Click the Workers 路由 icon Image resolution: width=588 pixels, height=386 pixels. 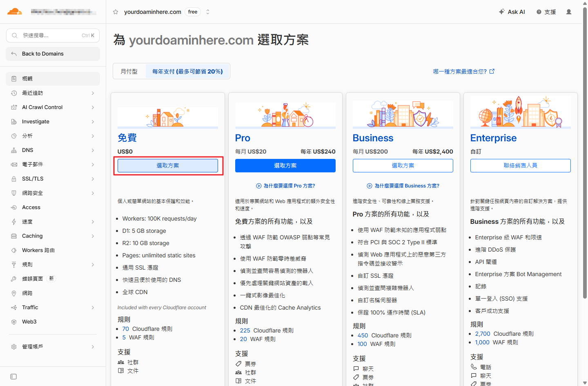coord(14,250)
